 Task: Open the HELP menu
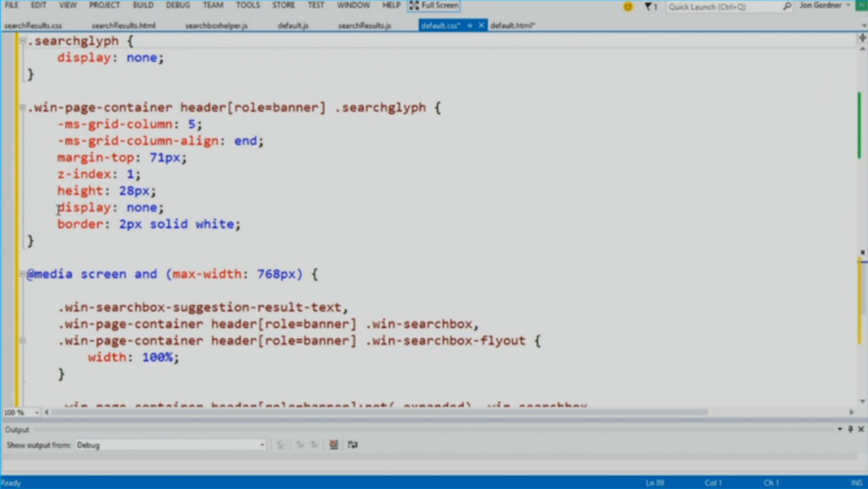391,6
